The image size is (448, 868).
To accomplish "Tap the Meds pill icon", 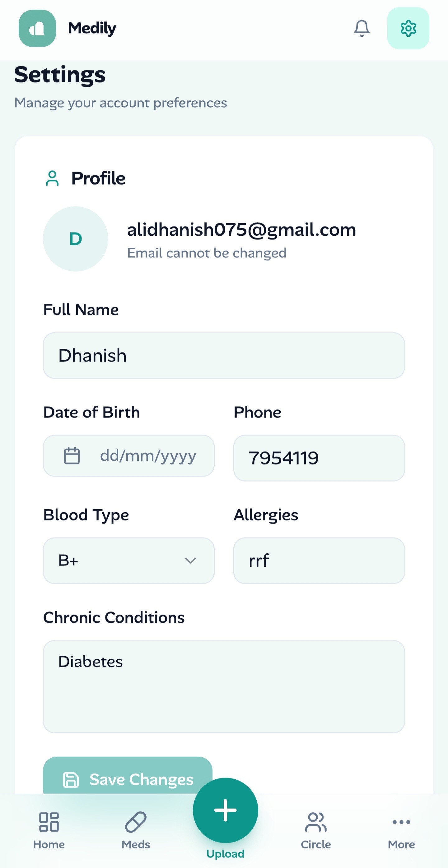I will pyautogui.click(x=136, y=822).
